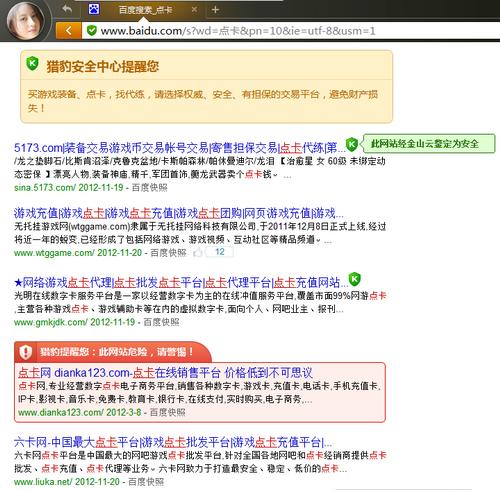Viewport: 500px width, 490px height.
Task: Open 百度快照 for gmkjdk.com result
Action: point(161,322)
